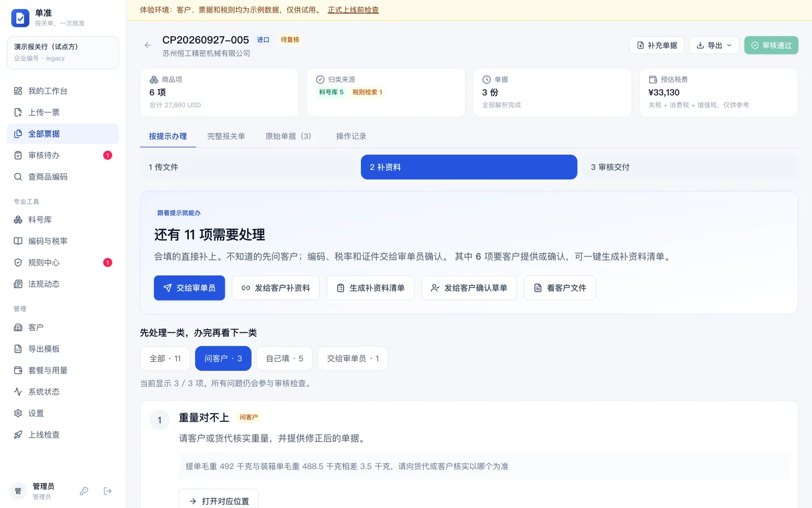
Task: Open 规则中心 in the sidebar
Action: pyautogui.click(x=63, y=262)
